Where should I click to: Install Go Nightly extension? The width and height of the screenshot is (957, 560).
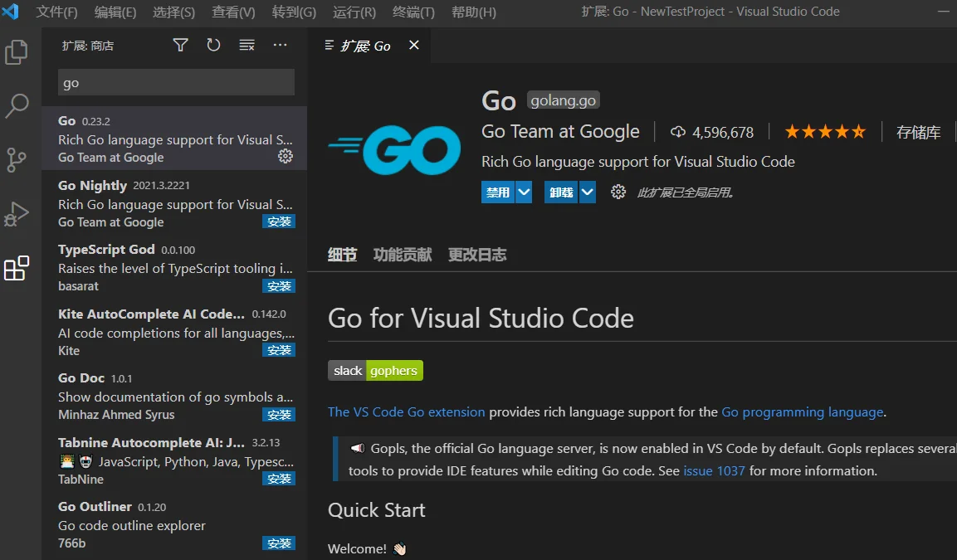point(279,222)
